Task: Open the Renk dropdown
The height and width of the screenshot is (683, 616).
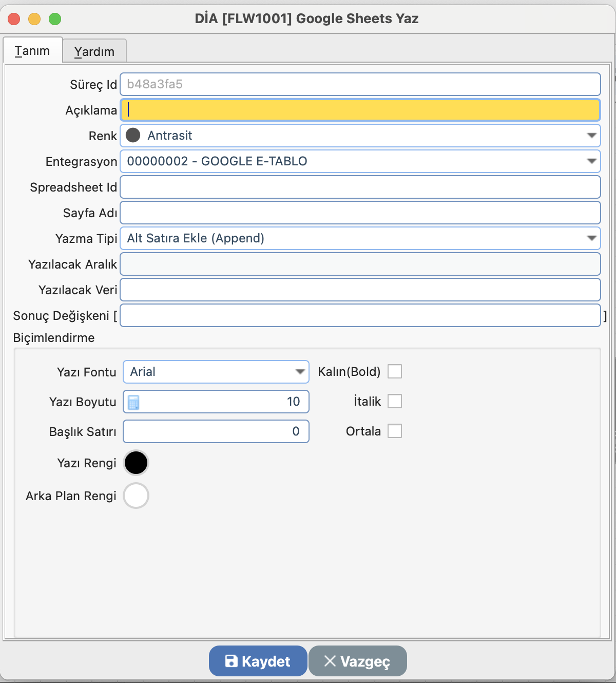Action: pyautogui.click(x=591, y=136)
